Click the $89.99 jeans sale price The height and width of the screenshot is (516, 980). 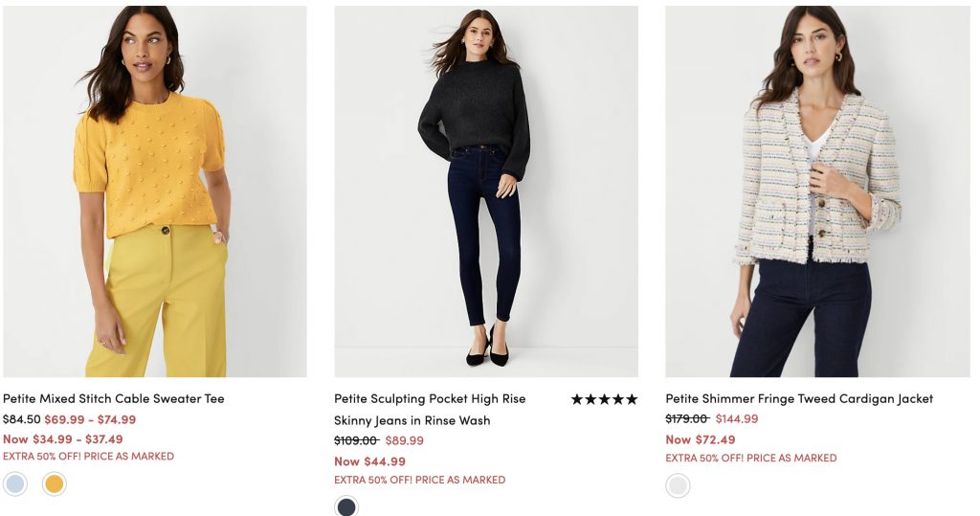(x=404, y=440)
